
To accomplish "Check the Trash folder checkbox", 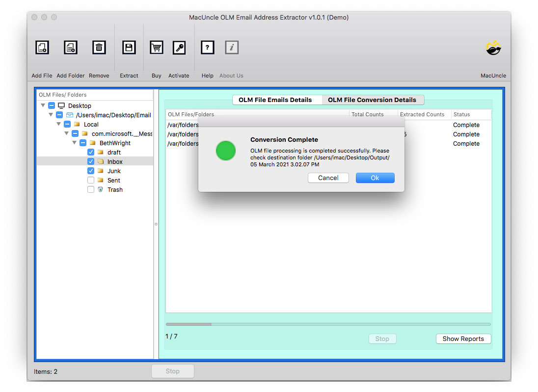I will tap(91, 189).
